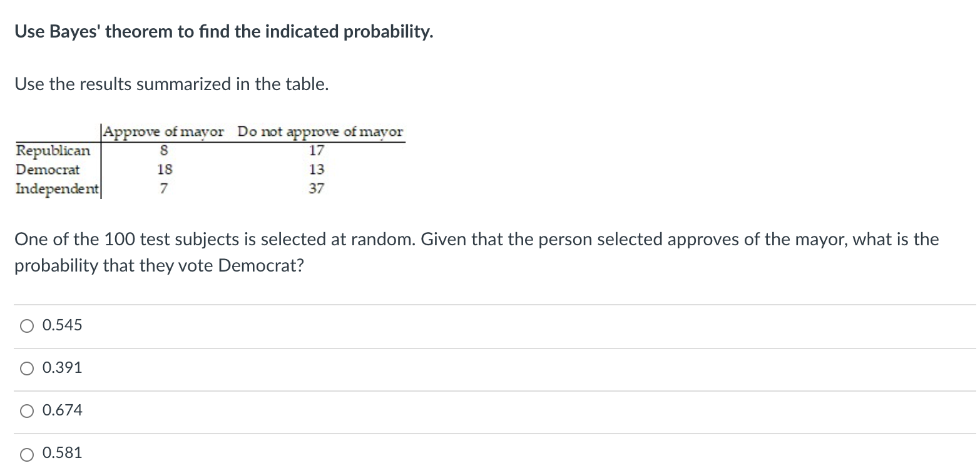Click the value 37 in the table
This screenshot has height=473, width=980.
[x=317, y=188]
